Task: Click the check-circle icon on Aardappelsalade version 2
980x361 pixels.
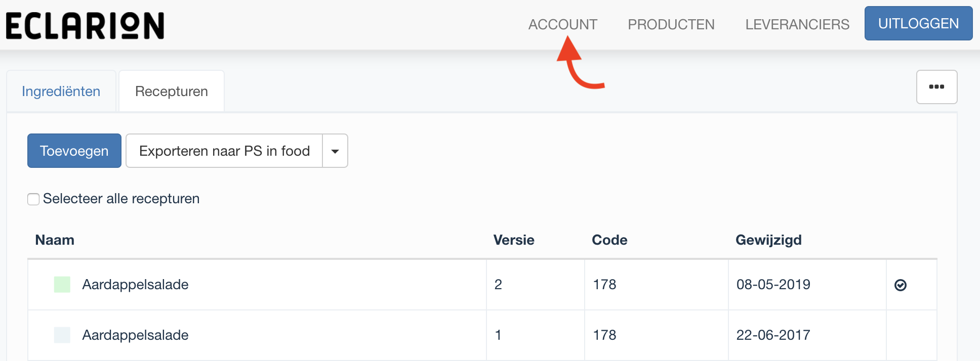Action: point(900,285)
